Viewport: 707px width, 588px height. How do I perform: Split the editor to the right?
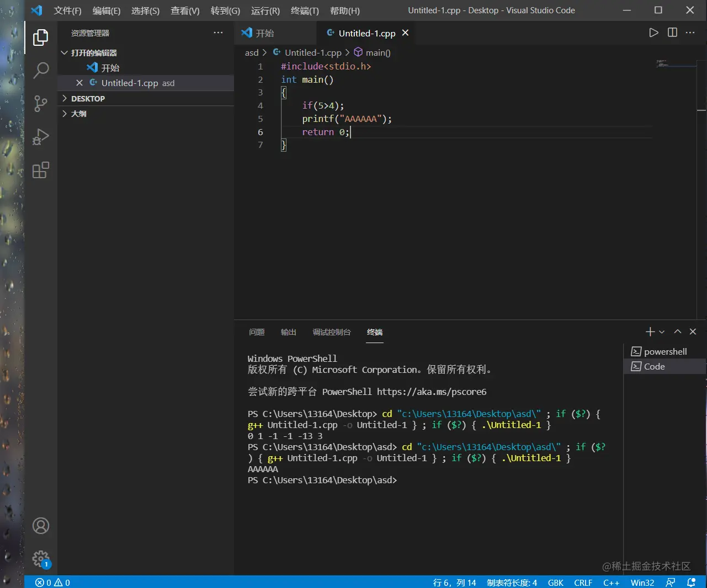coord(672,33)
